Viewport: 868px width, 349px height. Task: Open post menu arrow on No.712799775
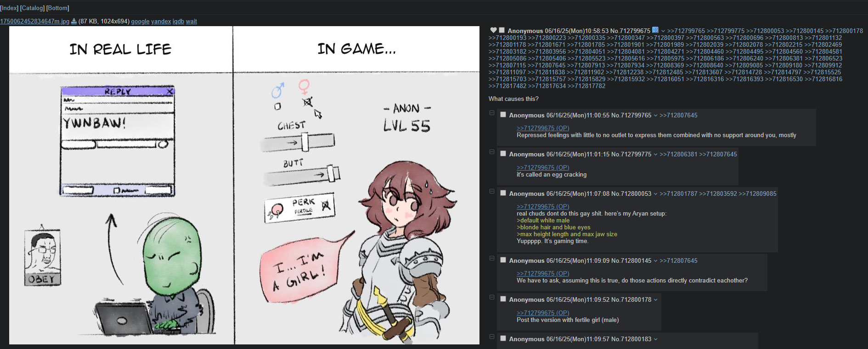[x=655, y=155]
